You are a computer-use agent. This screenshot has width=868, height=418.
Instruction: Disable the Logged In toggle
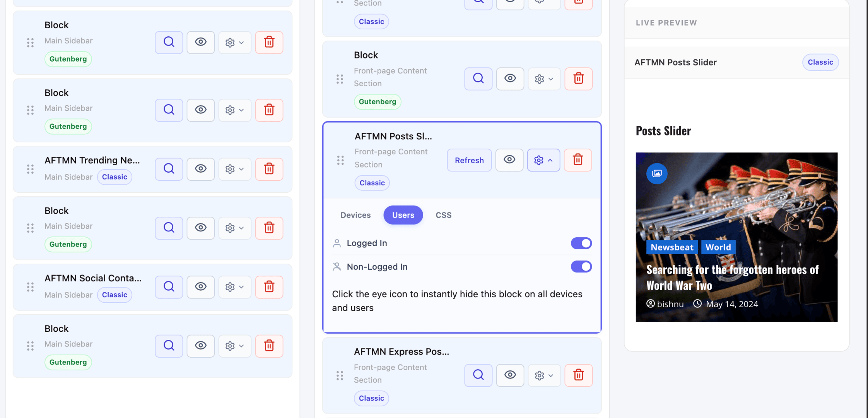(x=581, y=243)
